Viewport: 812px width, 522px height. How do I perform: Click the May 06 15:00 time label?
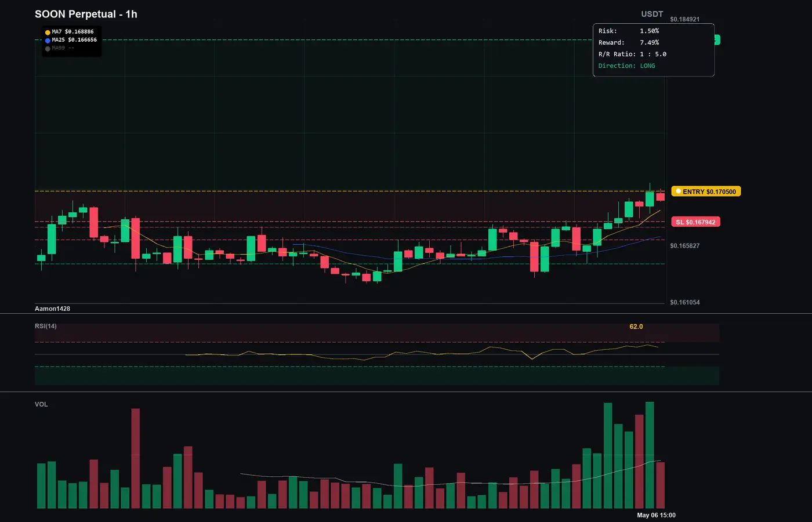(x=656, y=515)
